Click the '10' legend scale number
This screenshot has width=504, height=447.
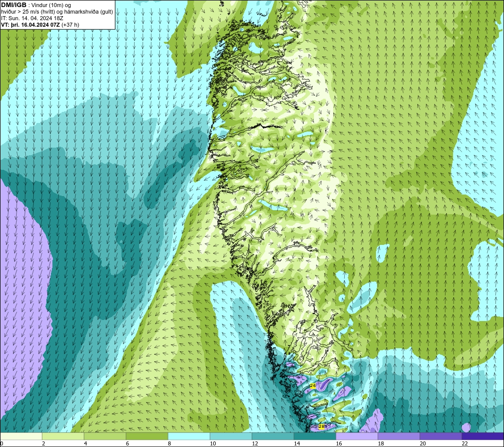click(x=213, y=443)
